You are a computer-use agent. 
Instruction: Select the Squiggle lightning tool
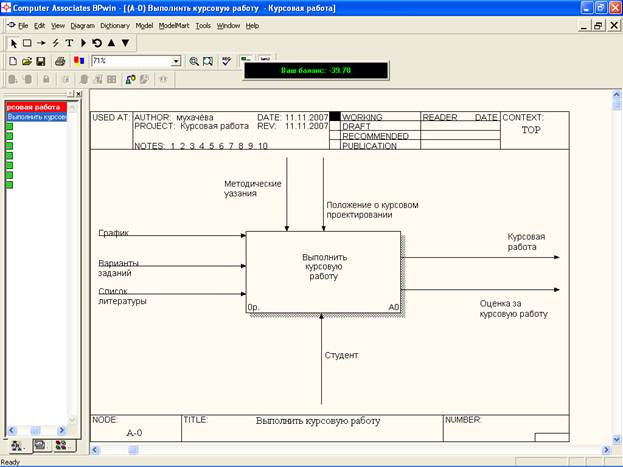pyautogui.click(x=55, y=43)
